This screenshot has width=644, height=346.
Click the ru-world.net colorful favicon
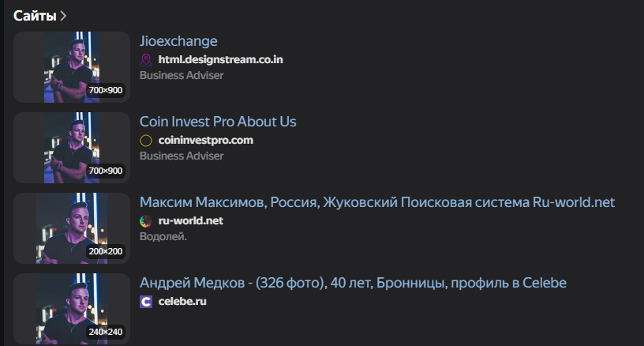click(145, 221)
